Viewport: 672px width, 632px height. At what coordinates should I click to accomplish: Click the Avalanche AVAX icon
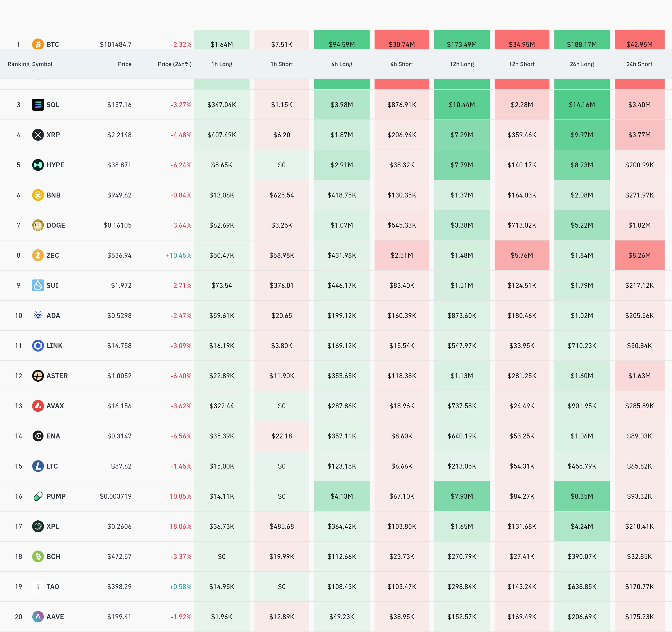coord(38,406)
